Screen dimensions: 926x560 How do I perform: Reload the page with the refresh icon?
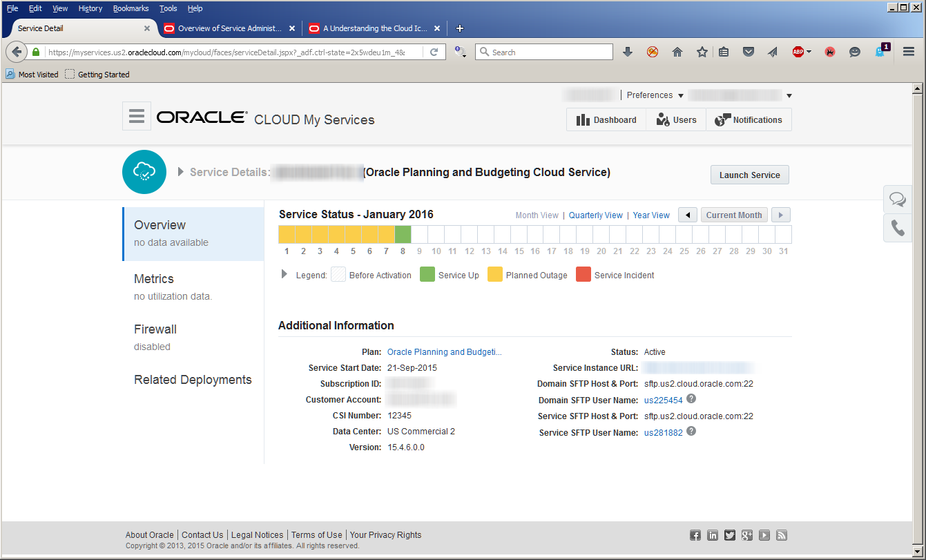(434, 52)
